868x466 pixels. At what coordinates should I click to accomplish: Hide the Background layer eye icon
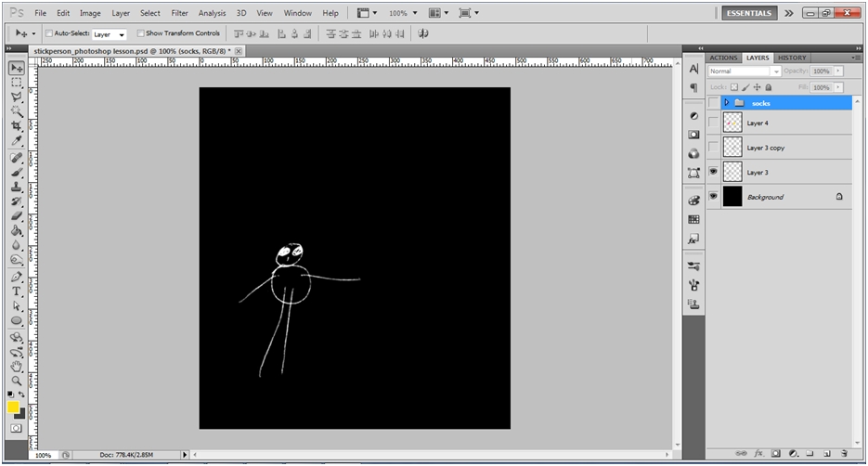[714, 196]
